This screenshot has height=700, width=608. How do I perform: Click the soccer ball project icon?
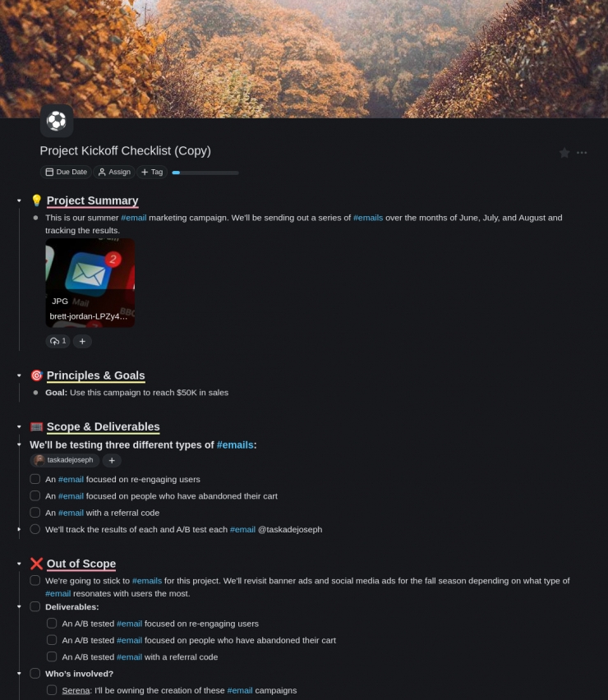coord(57,121)
